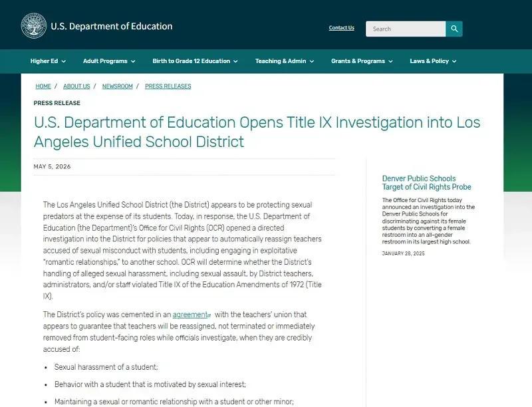Open Denver Public Schools Civil Rights Probe
Viewport: 532px width, 407px height.
tap(426, 182)
